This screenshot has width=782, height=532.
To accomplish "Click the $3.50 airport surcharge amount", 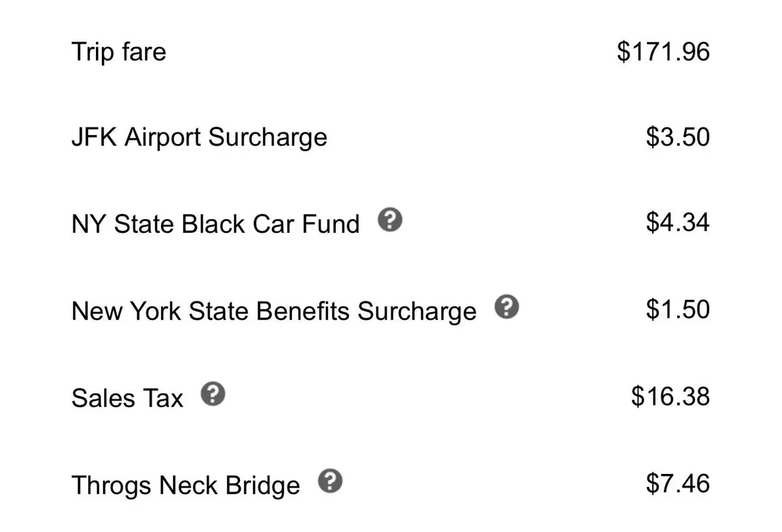I will [x=678, y=137].
